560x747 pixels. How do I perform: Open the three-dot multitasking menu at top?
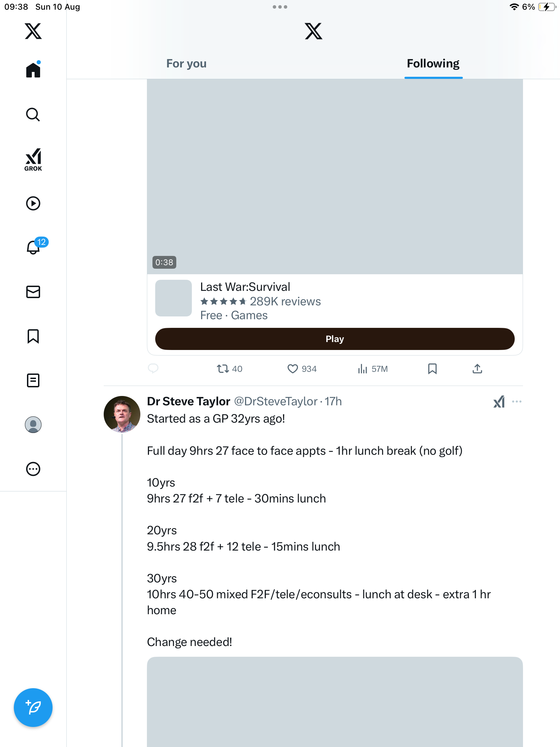(x=280, y=7)
